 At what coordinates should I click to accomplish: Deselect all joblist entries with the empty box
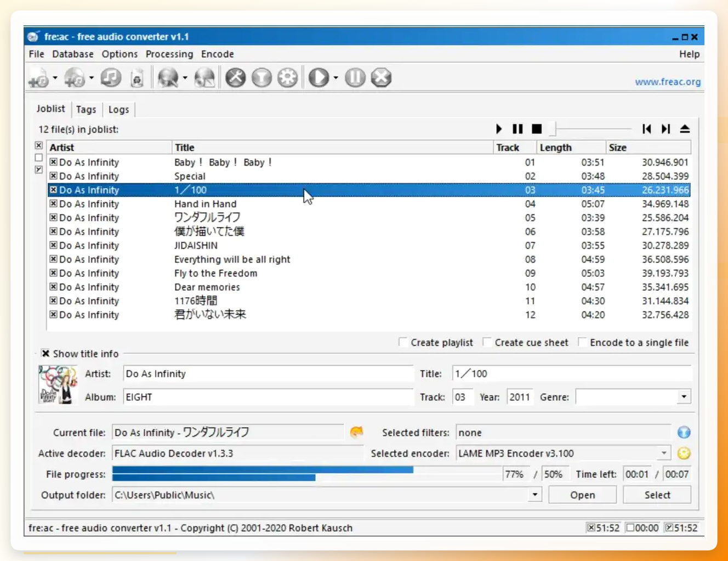click(x=38, y=157)
